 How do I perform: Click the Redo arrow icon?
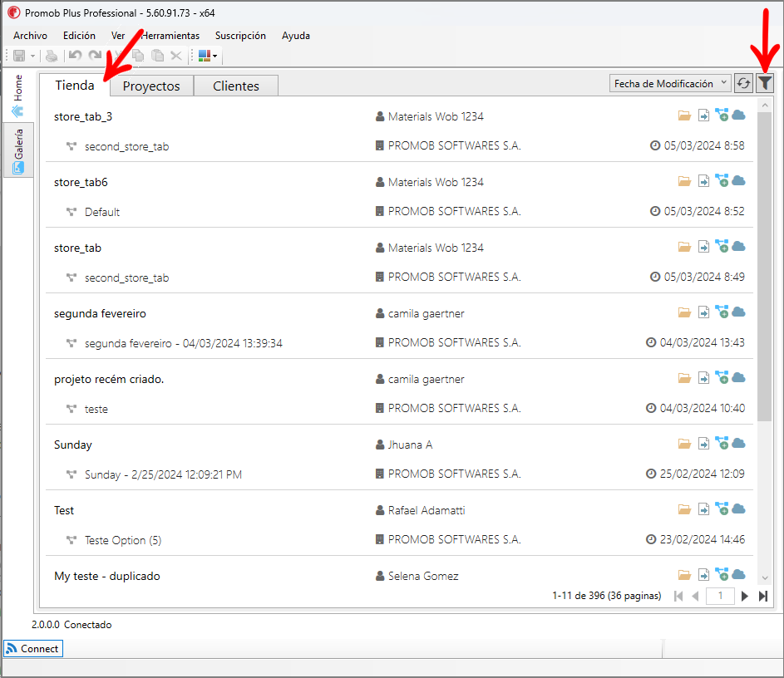tap(95, 55)
